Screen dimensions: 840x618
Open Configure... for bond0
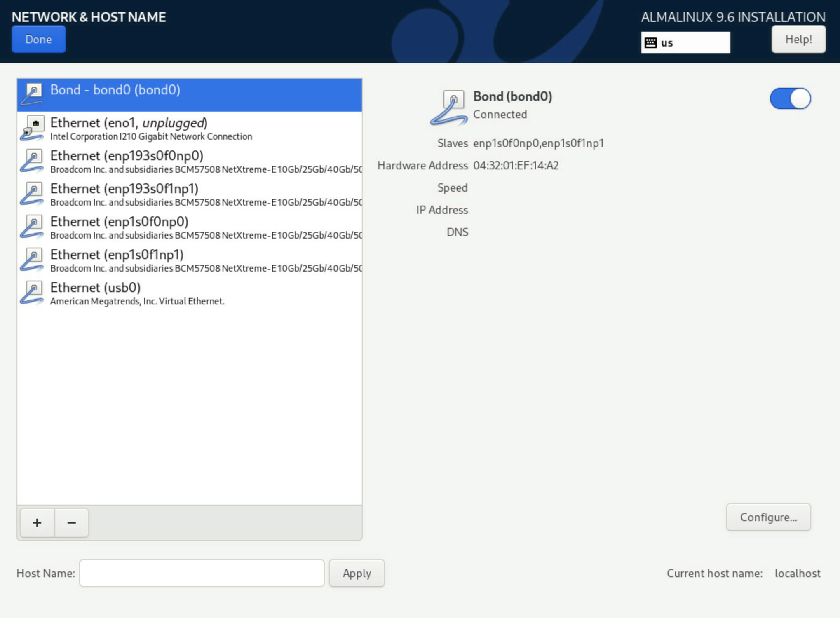click(768, 517)
